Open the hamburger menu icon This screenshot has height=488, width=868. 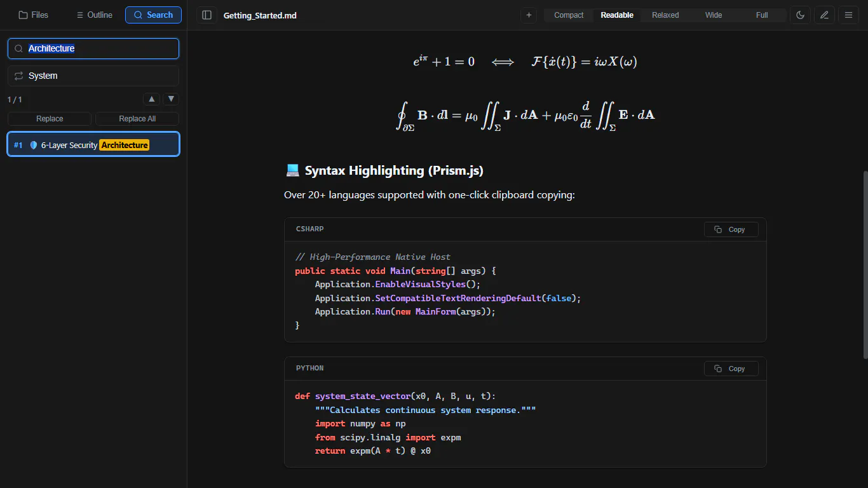(x=848, y=15)
